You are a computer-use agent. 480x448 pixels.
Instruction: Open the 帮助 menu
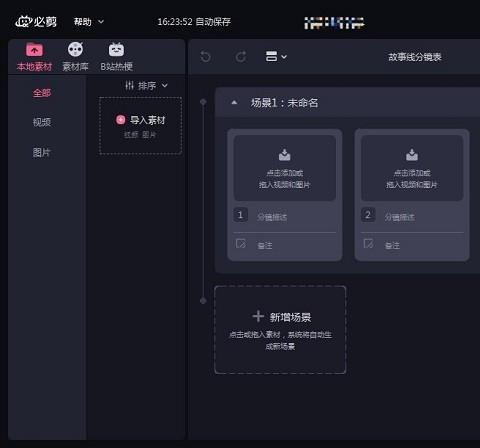tap(82, 22)
